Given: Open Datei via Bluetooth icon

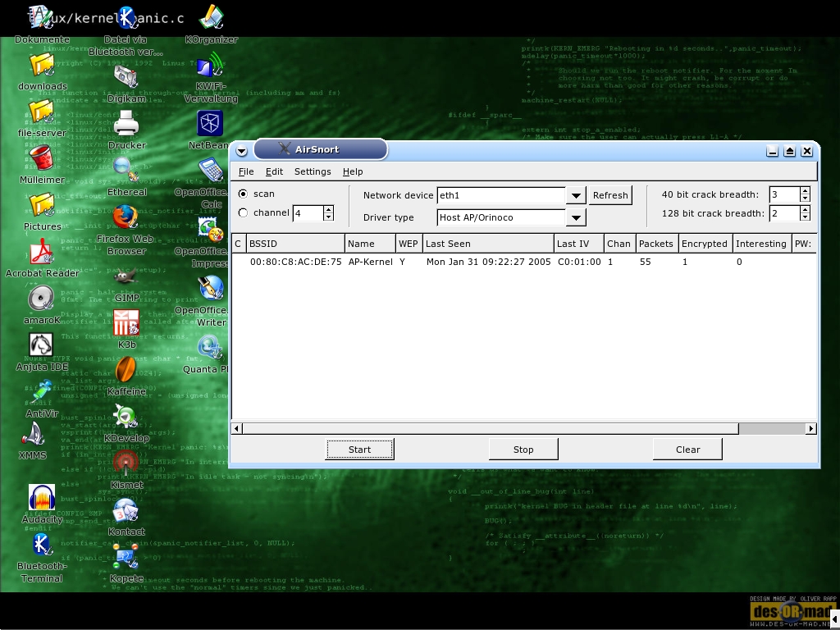Looking at the screenshot, I should coord(126,17).
